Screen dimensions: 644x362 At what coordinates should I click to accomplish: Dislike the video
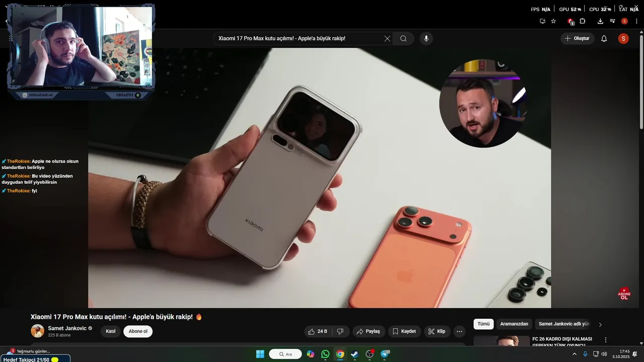click(x=340, y=331)
